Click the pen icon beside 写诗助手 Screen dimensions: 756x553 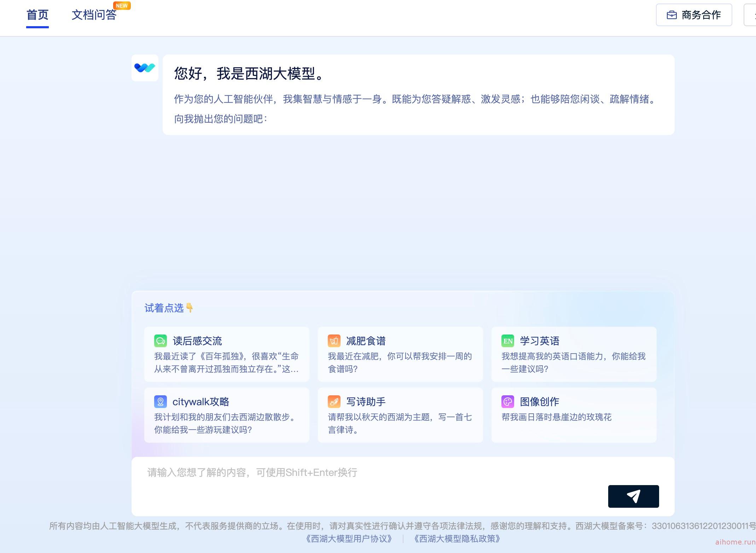pyautogui.click(x=334, y=402)
